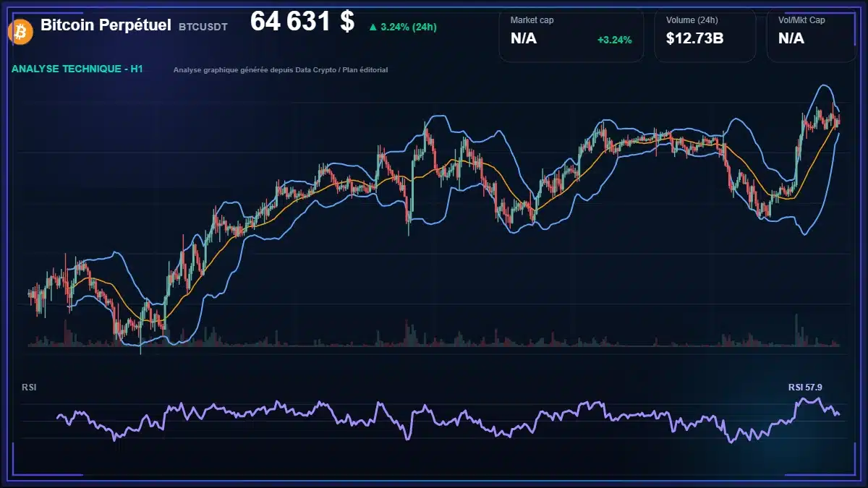
Task: Click the ANALYSE TECHNIQUE - H1 heading
Action: point(77,69)
